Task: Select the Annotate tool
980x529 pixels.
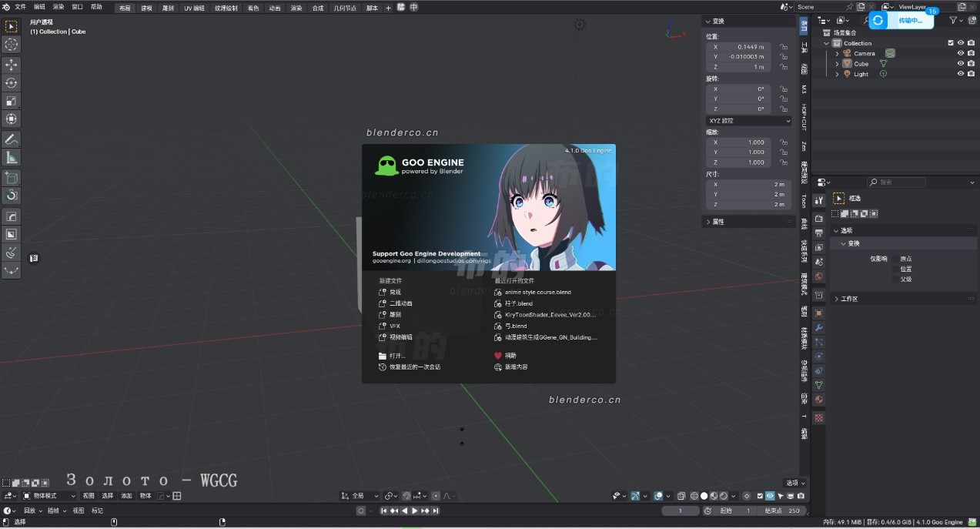Action: tap(12, 139)
